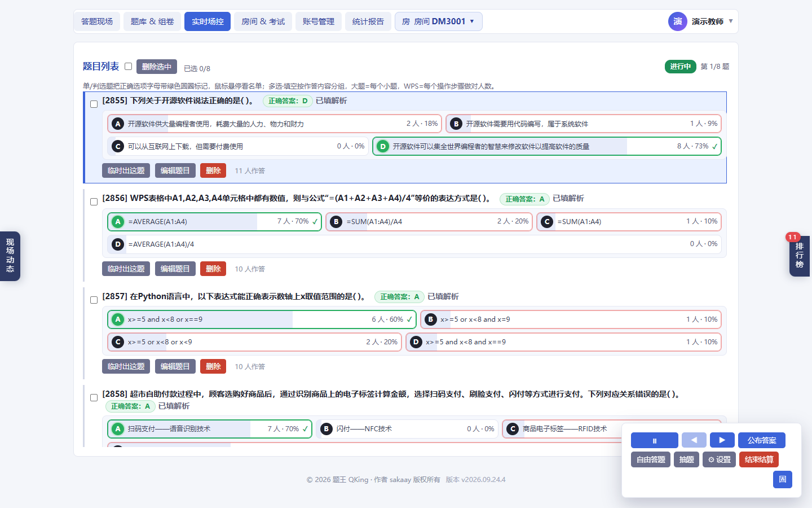This screenshot has height=508, width=812.
Task: Click the red 结束结算 button
Action: pyautogui.click(x=759, y=459)
